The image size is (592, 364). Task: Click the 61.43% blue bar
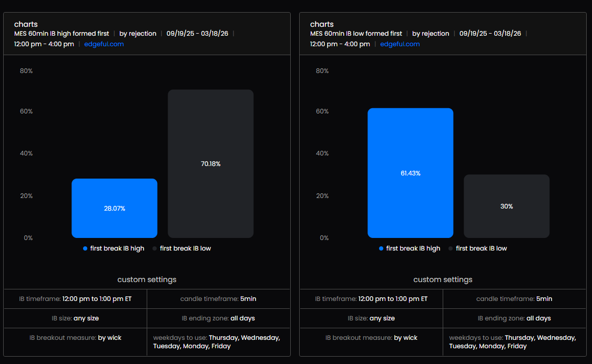[411, 173]
